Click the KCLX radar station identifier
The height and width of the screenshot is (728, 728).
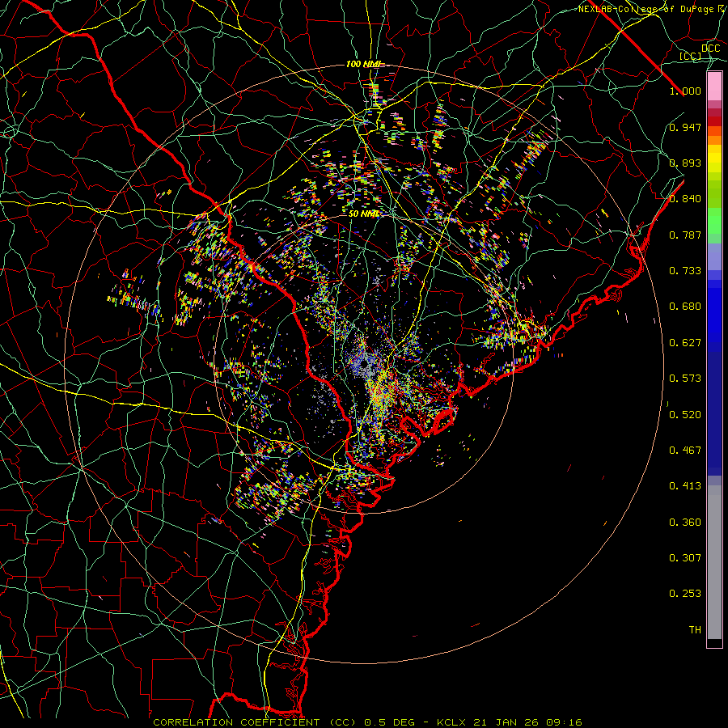coord(453,722)
